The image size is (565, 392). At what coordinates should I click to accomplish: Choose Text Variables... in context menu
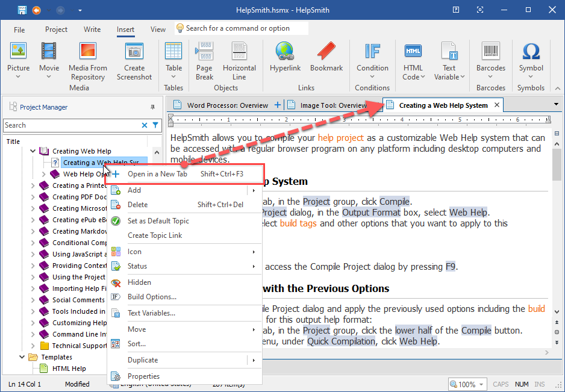pos(184,313)
